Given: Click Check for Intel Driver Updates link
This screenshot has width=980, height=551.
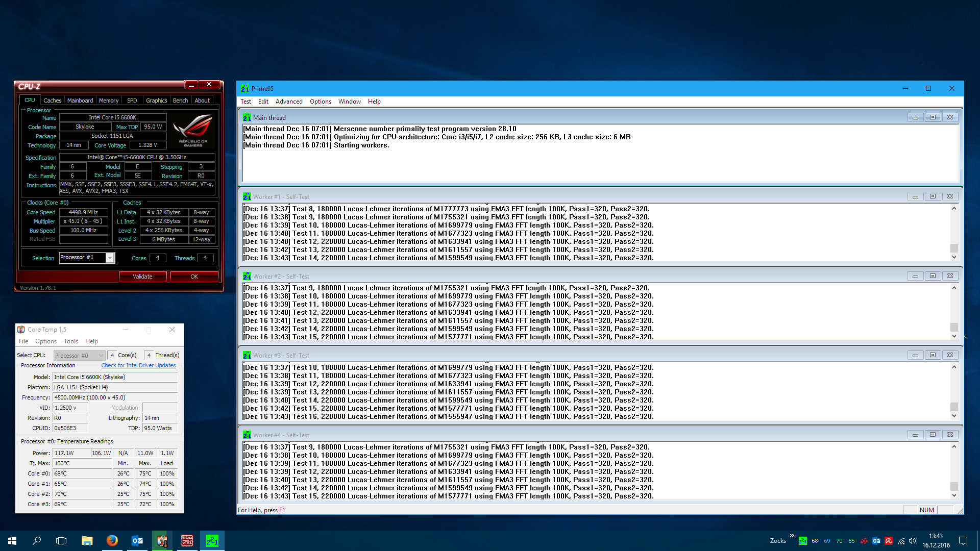Looking at the screenshot, I should (x=138, y=365).
